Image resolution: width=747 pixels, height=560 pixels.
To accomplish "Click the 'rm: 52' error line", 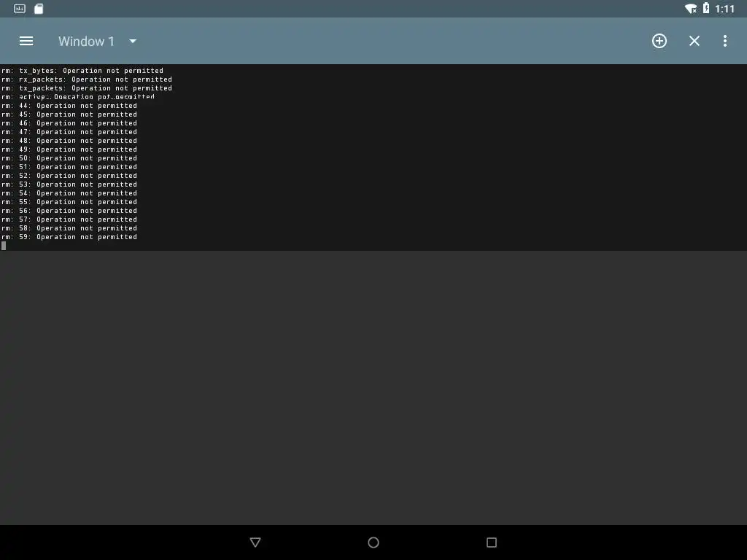I will [69, 175].
